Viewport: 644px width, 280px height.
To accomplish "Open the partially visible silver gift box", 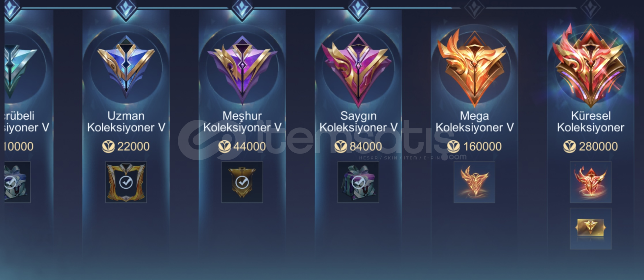I will [17, 182].
